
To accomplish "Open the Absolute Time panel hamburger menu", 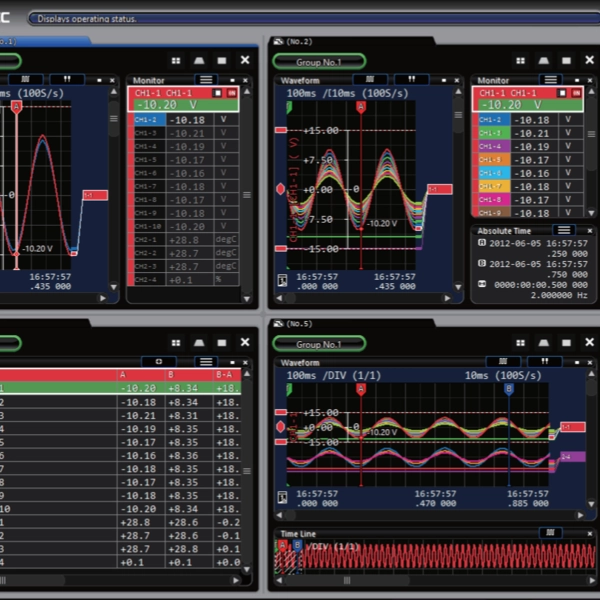I will (x=565, y=229).
